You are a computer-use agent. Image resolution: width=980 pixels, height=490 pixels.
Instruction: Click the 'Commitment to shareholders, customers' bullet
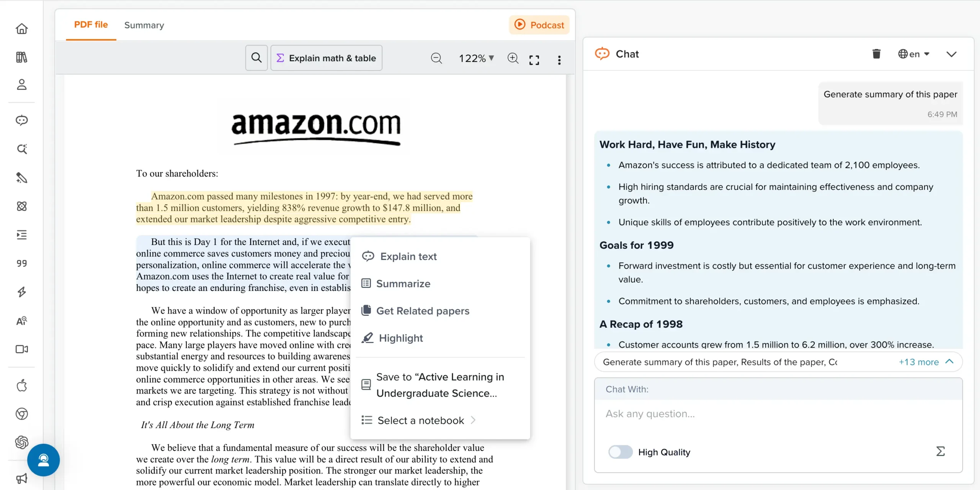click(769, 301)
